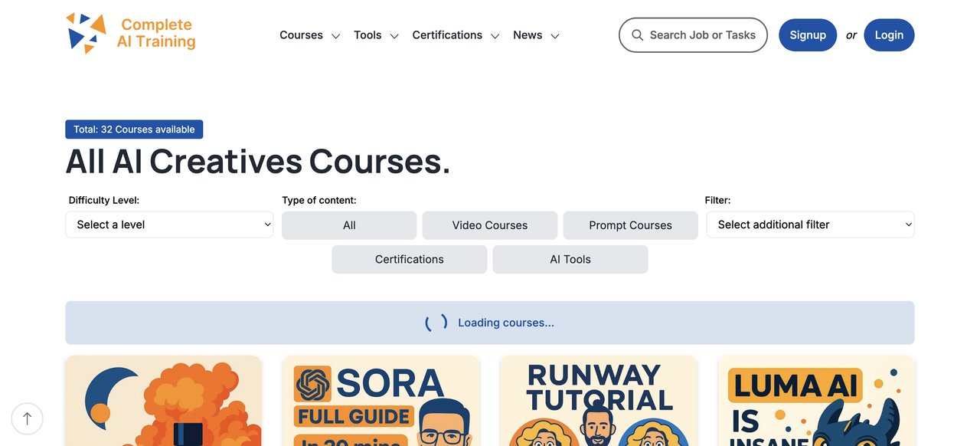This screenshot has height=446, width=980.
Task: Open the additional filter dropdown
Action: pos(810,225)
